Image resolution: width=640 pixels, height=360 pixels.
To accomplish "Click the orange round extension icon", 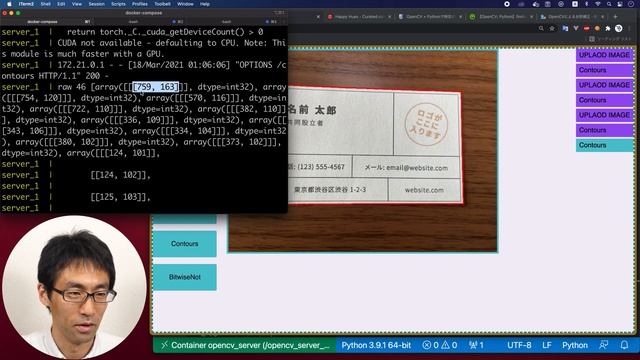I will [x=597, y=29].
